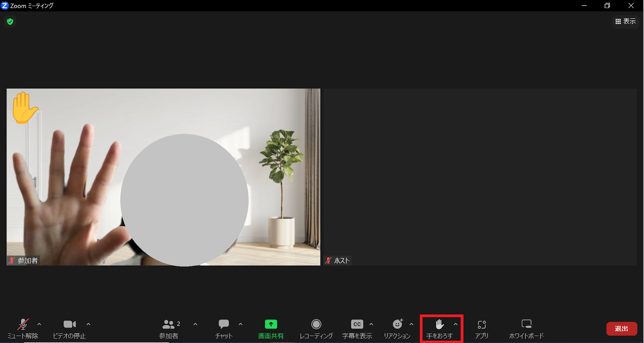Expand video options arrow next to ビデオの停止
Viewport: 644px width, 343px height.
pos(88,324)
